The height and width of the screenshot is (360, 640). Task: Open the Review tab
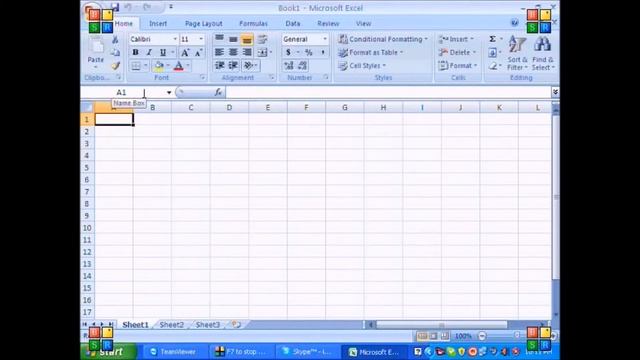(x=328, y=24)
